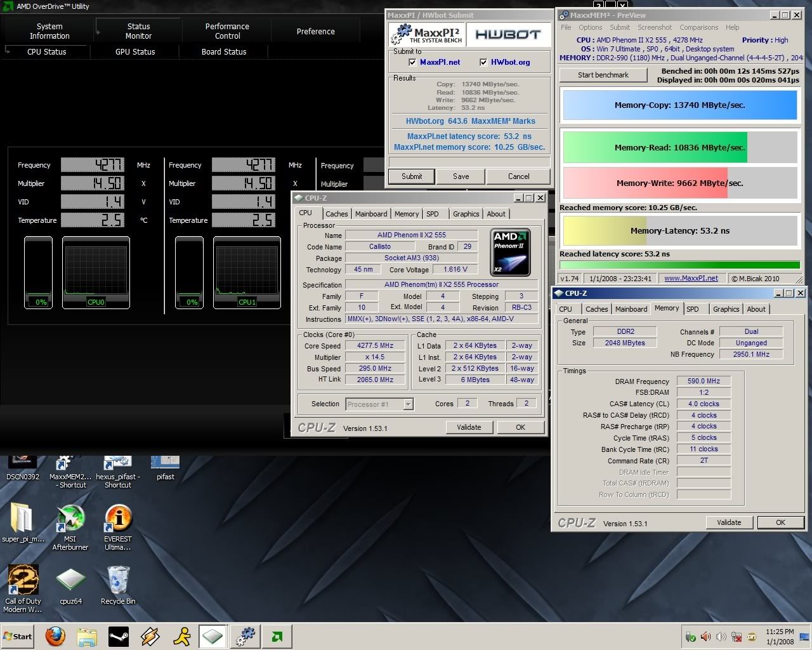
Task: Open AIM running-man icon in taskbar
Action: (x=182, y=637)
